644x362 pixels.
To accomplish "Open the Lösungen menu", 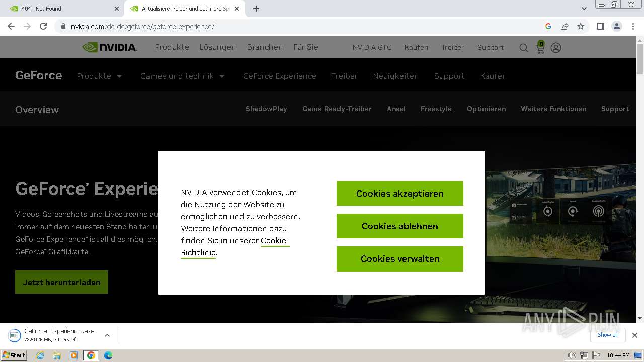I will tap(217, 47).
